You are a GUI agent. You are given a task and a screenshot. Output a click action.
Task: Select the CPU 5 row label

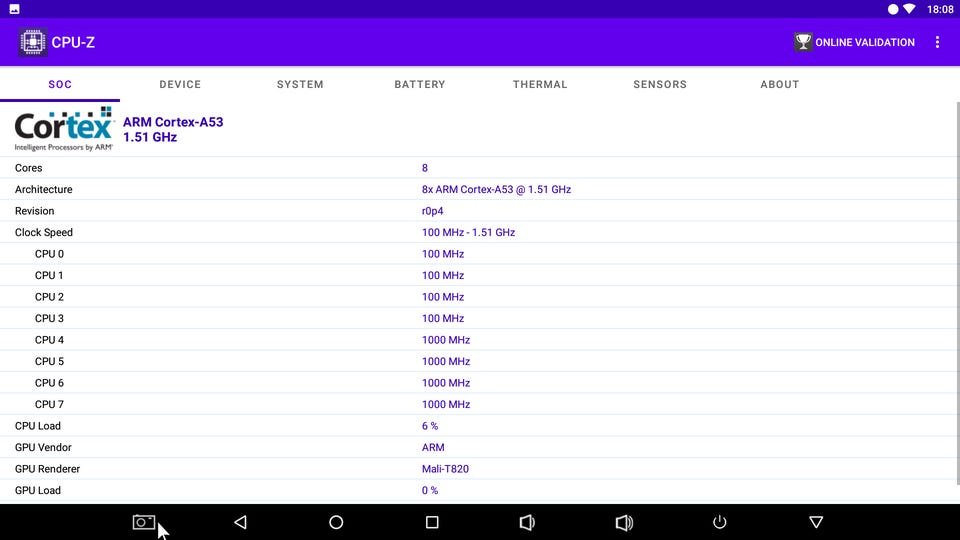[49, 361]
